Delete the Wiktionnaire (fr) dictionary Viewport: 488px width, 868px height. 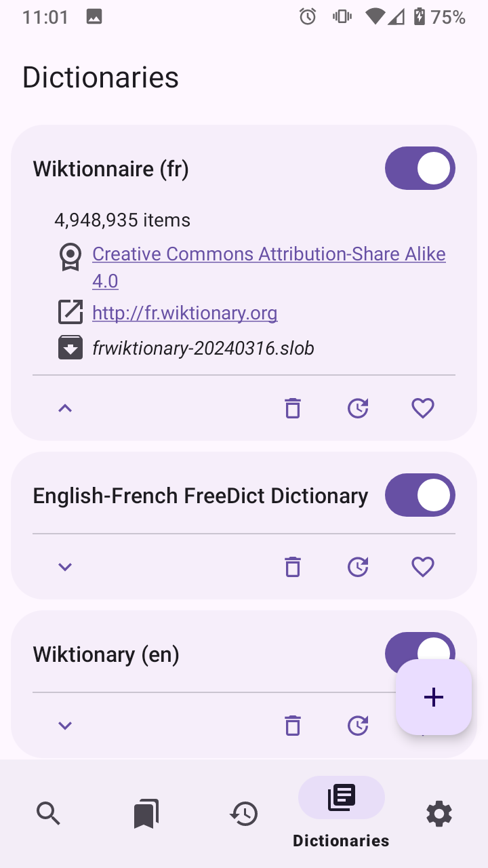pos(292,408)
